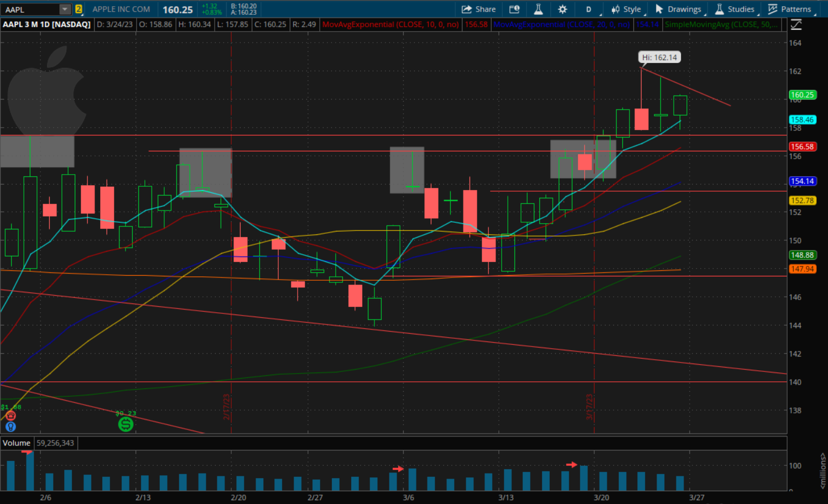Click the green dollar dividend icon
Image resolution: width=828 pixels, height=504 pixels.
[126, 424]
